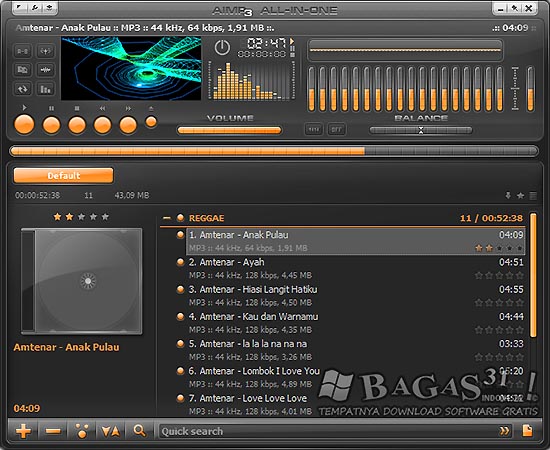Click the spectrum analyzer visualization

(252, 81)
